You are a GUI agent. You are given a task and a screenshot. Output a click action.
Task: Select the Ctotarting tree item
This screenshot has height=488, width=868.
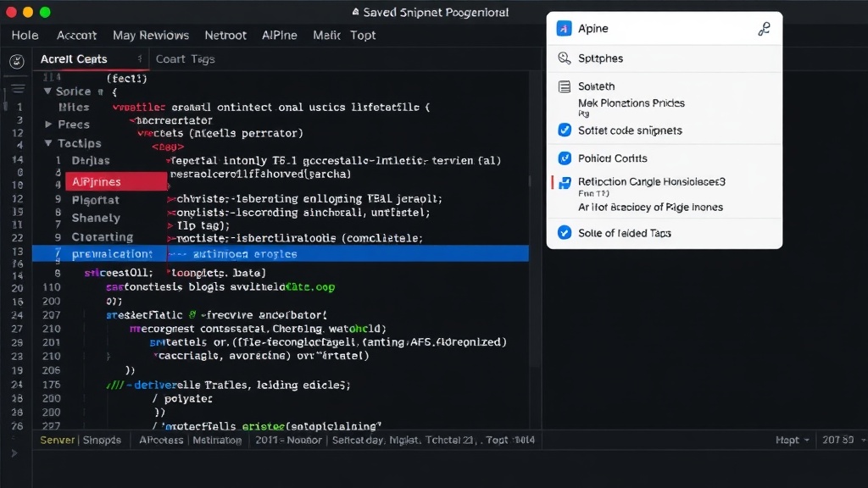click(x=103, y=237)
